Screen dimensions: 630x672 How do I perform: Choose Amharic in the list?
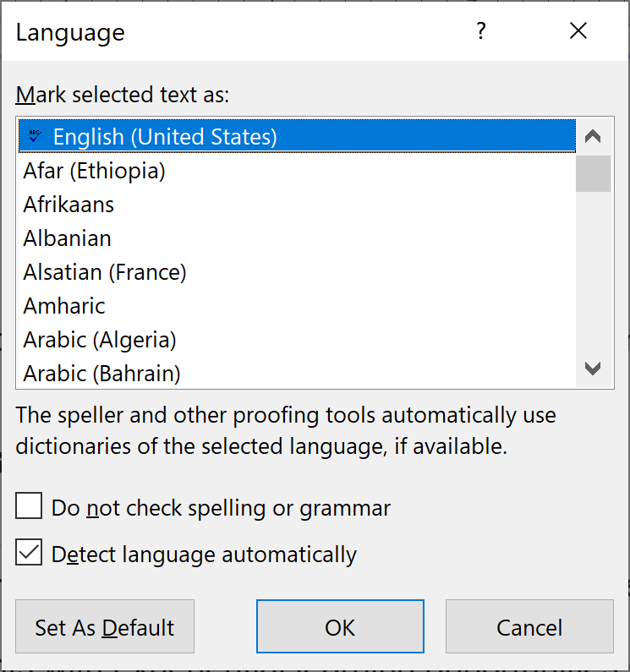coord(65,306)
